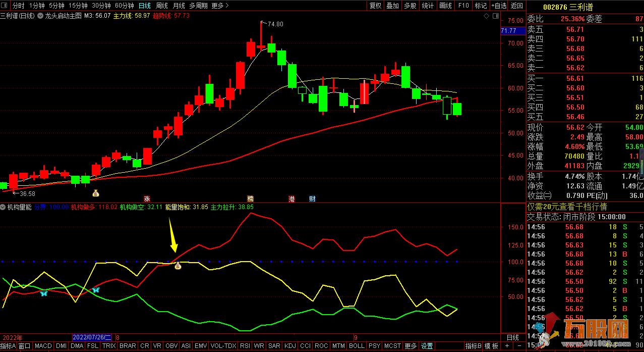Screen dimensions: 644x352
Task: Click the 指标A indicator group button
Action: tap(8, 346)
